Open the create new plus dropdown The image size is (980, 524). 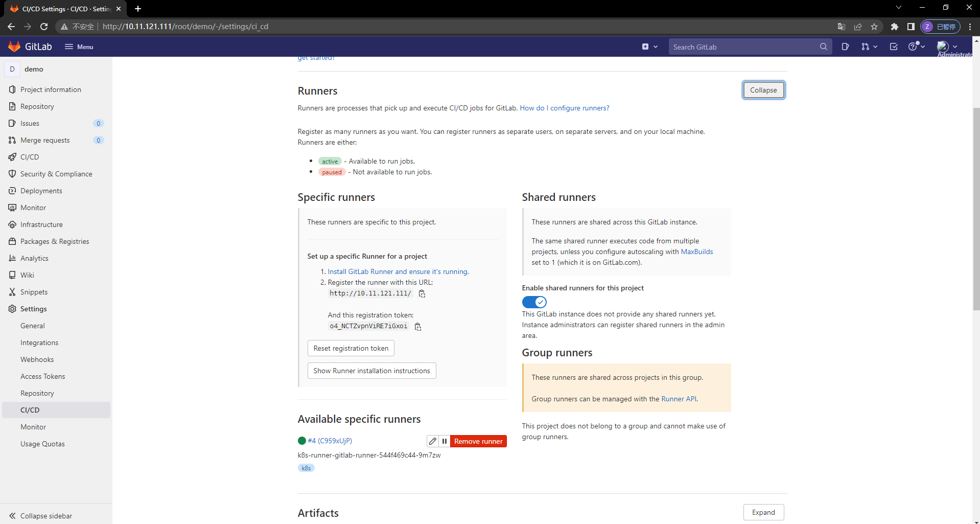point(649,47)
